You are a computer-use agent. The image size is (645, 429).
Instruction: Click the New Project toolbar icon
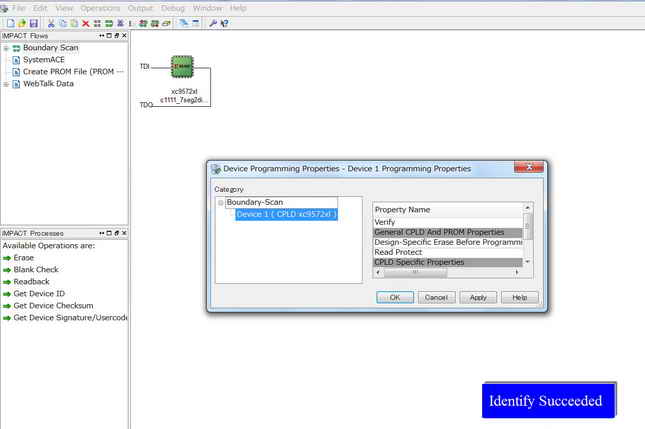11,23
